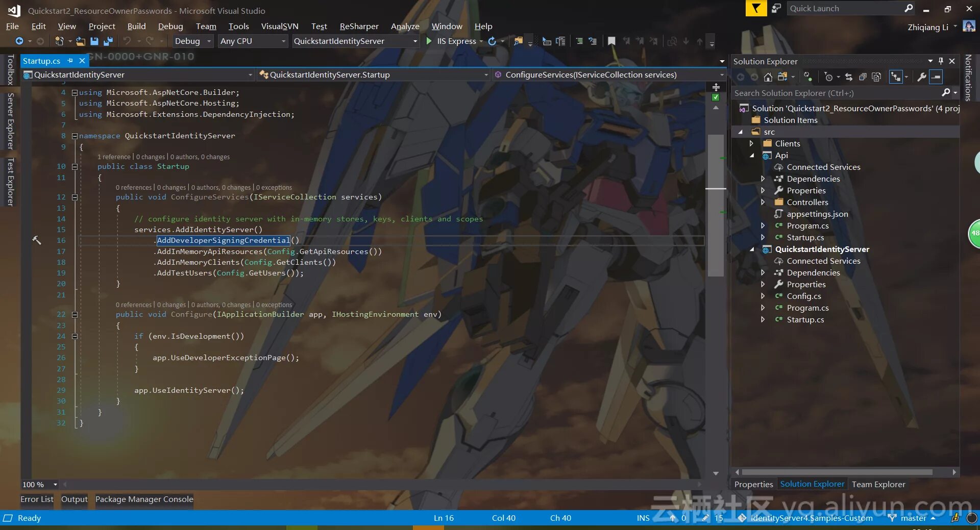This screenshot has height=530, width=980.
Task: Click the Navigate Backward arrow icon
Action: click(19, 41)
